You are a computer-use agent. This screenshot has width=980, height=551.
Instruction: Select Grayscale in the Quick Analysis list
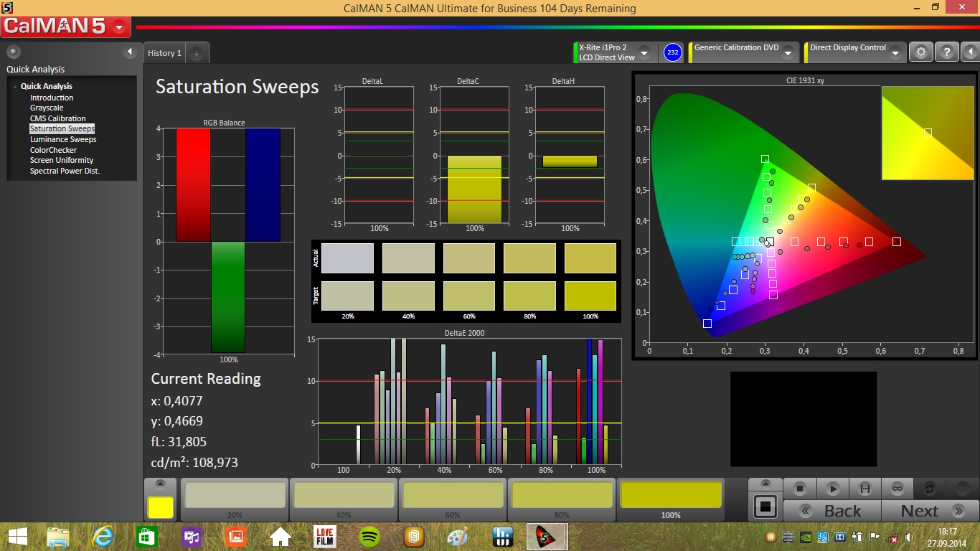tap(47, 108)
